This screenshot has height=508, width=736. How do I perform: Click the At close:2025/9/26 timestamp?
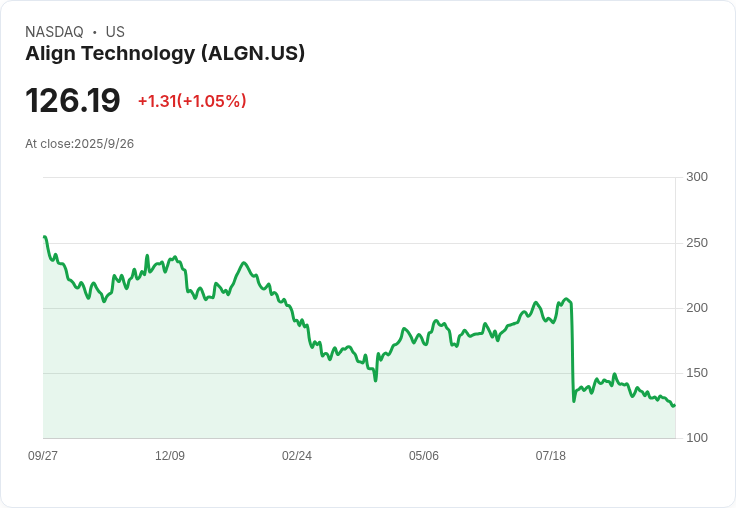[79, 144]
